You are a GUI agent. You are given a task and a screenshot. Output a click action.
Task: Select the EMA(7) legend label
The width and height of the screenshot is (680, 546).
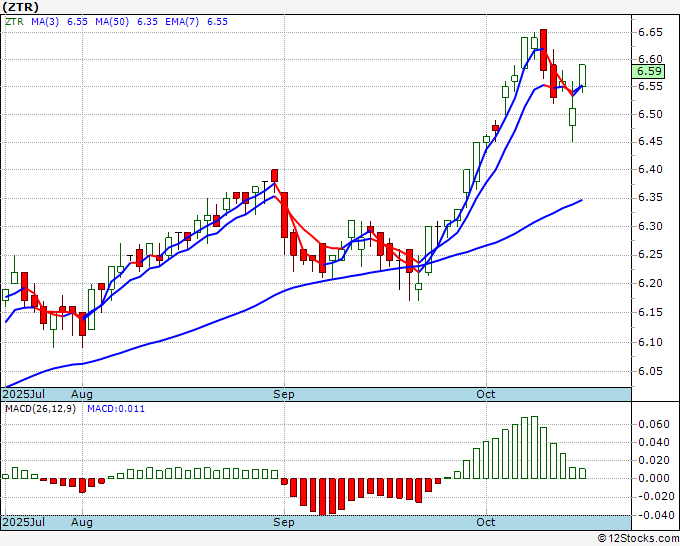pos(182,22)
